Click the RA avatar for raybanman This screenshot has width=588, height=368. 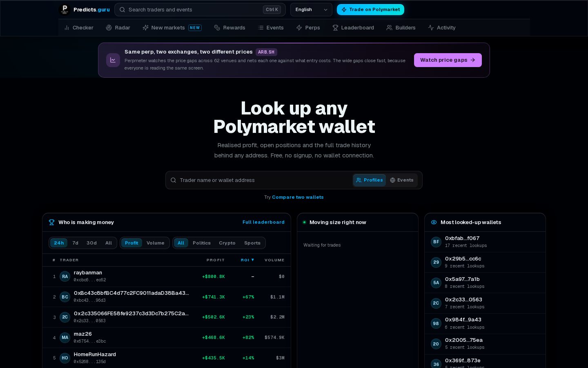pos(65,276)
